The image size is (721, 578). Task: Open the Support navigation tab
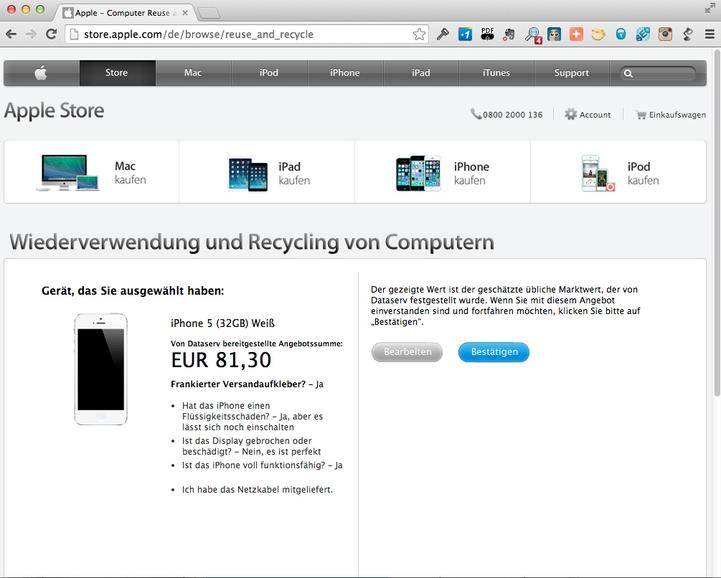pos(572,73)
